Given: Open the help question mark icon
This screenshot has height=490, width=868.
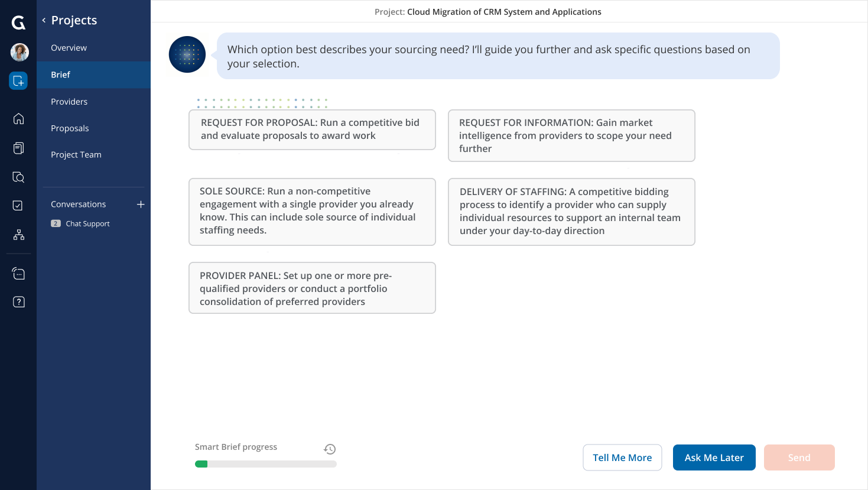Looking at the screenshot, I should (18, 301).
